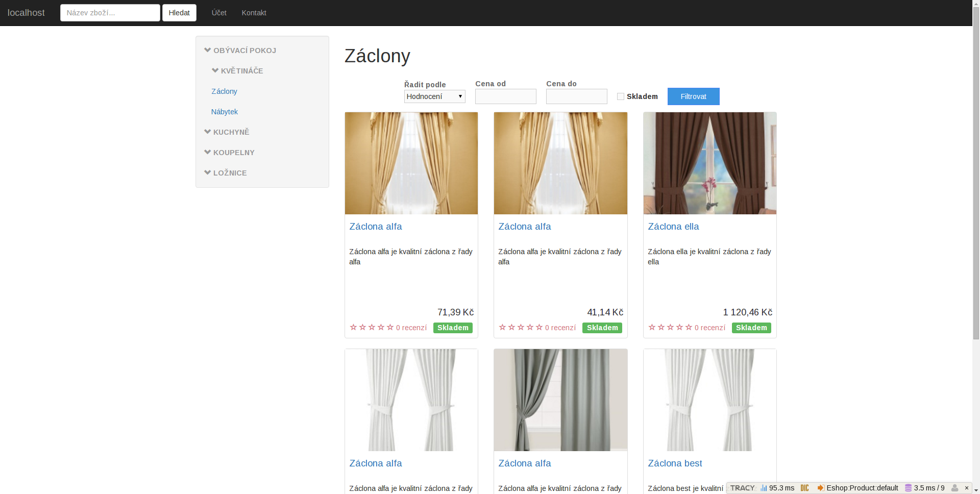Click 0 recenzí on Záclona ella
This screenshot has width=980, height=494.
point(709,328)
